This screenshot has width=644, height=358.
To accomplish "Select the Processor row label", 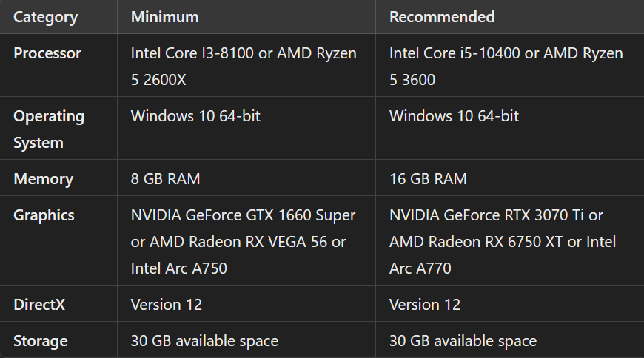I will point(47,53).
